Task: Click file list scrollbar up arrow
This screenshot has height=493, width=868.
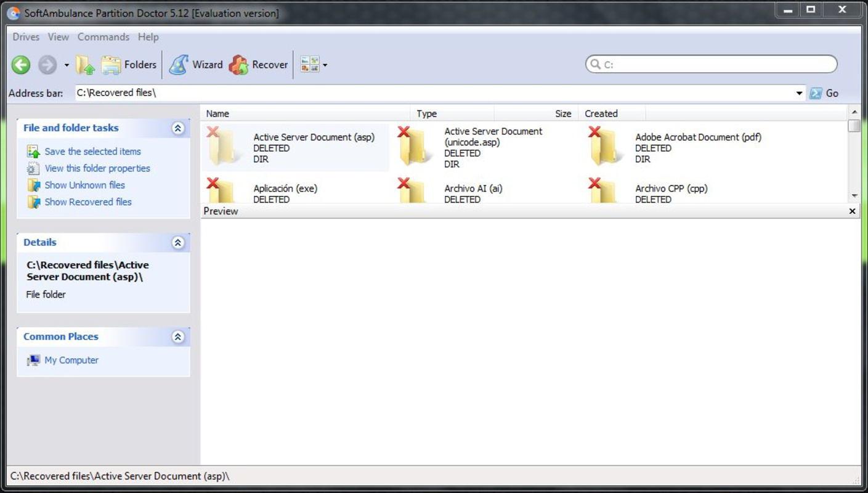Action: (x=854, y=112)
